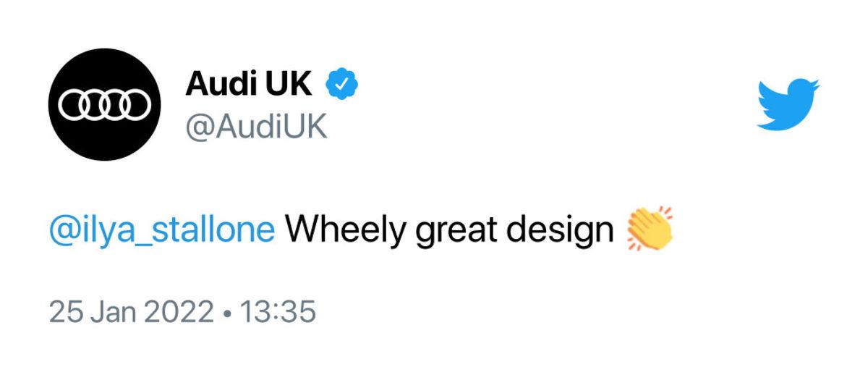Click the dot separator between date and time
The image size is (868, 375).
coord(228,313)
